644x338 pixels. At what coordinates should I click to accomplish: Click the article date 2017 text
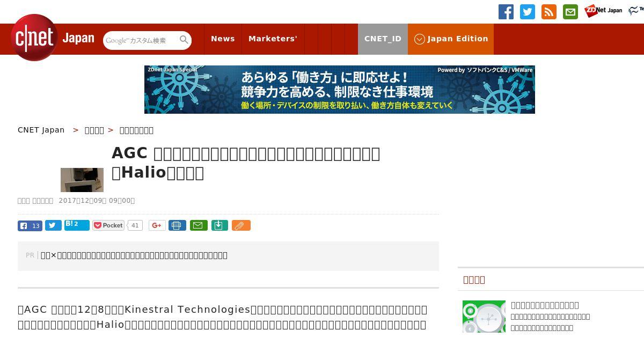[x=97, y=201]
